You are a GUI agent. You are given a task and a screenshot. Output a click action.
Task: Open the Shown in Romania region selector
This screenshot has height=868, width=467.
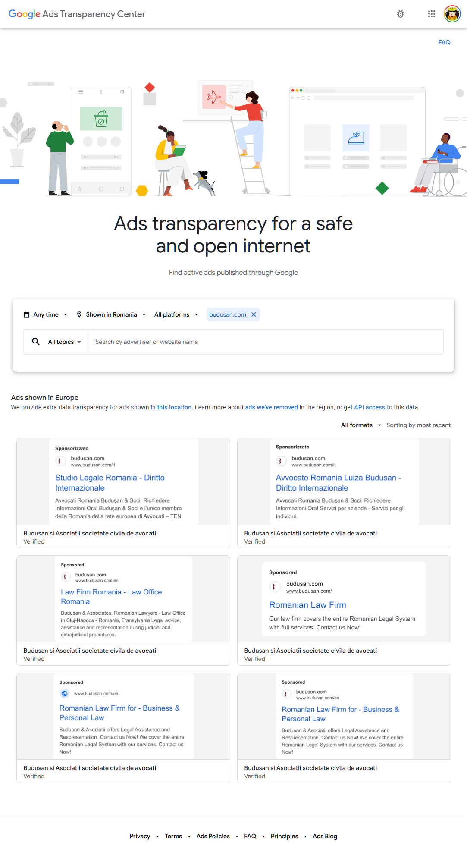112,314
